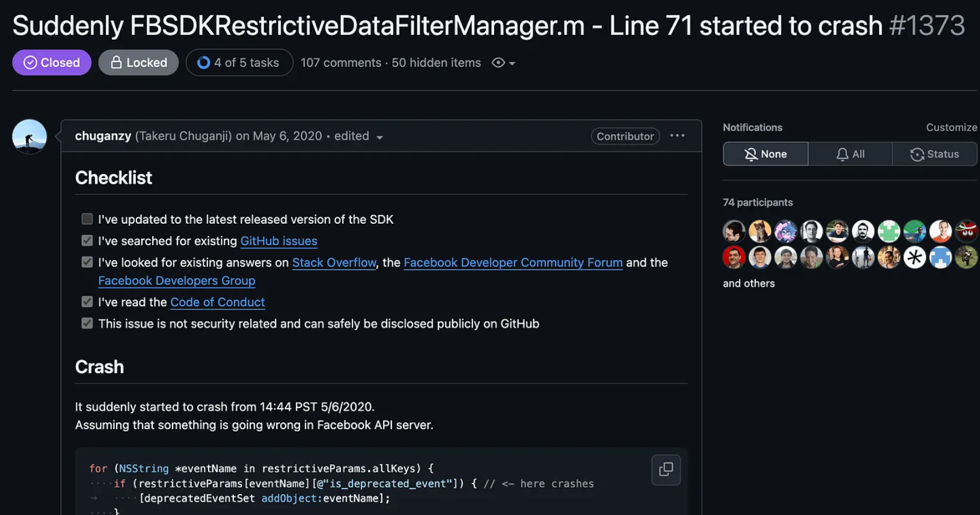
Task: Open the GitHub issues link
Action: [x=278, y=241]
